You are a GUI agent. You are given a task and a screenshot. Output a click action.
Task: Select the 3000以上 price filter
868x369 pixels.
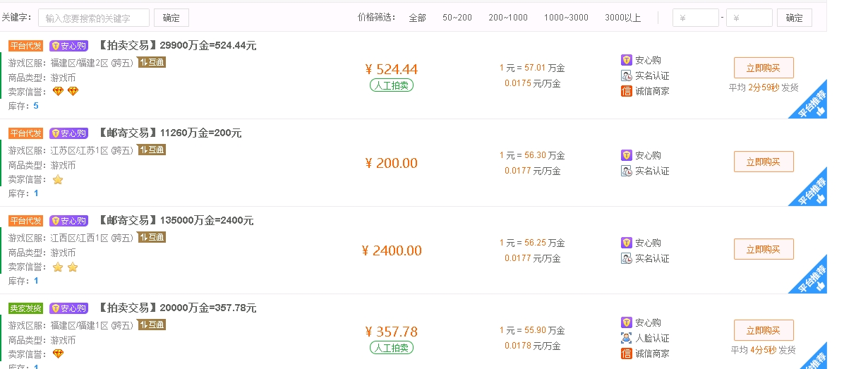pyautogui.click(x=623, y=18)
